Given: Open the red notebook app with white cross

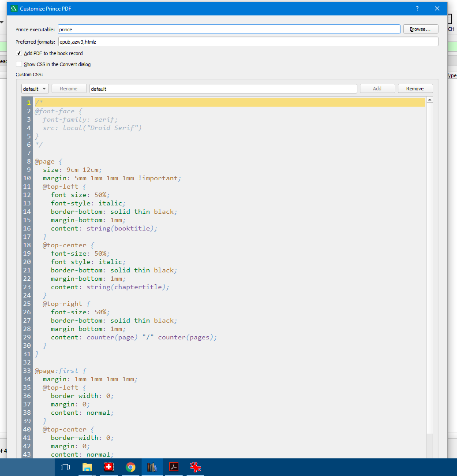Looking at the screenshot, I should 109,467.
